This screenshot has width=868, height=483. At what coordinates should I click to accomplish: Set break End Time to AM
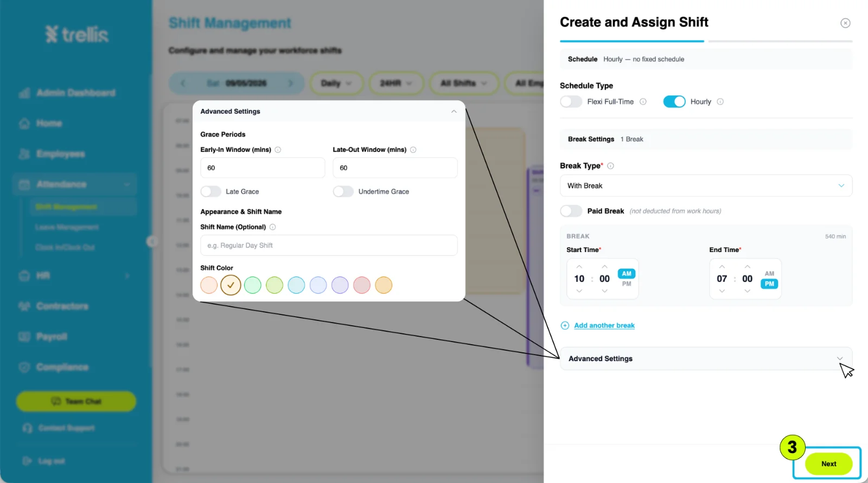[x=769, y=274]
